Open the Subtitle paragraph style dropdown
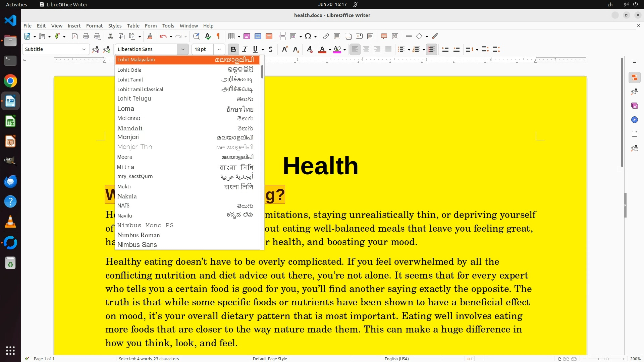Screen dimensions: 644x362 click(84, 49)
